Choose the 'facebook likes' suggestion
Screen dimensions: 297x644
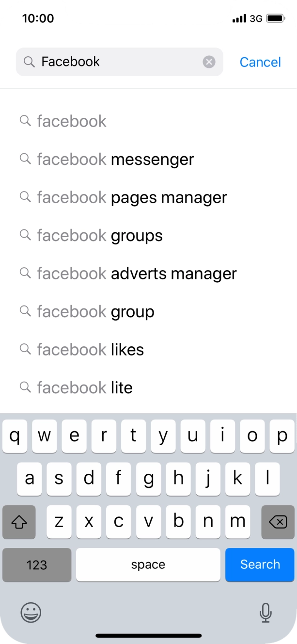(x=90, y=349)
